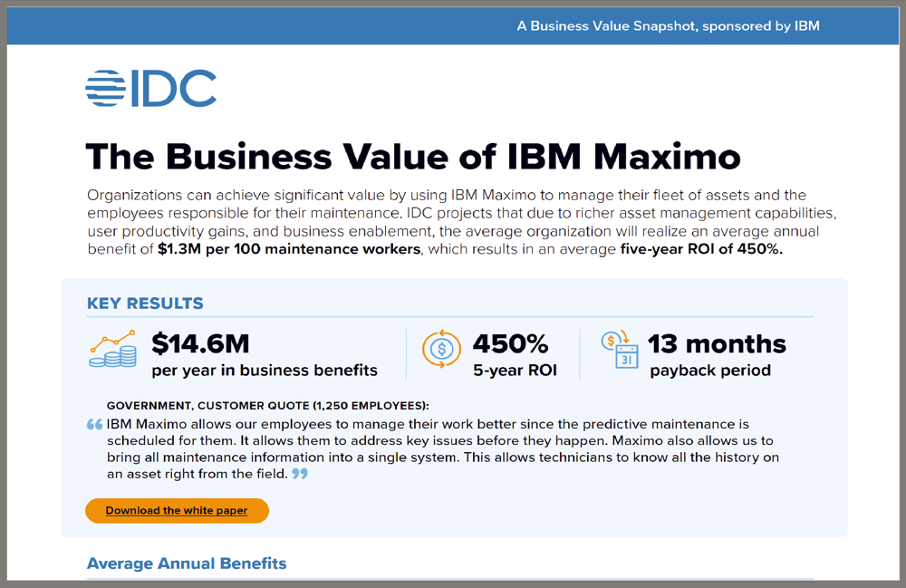Click the bold $1.3M per 100 maintenance workers text
Image resolution: width=906 pixels, height=588 pixels.
point(289,249)
